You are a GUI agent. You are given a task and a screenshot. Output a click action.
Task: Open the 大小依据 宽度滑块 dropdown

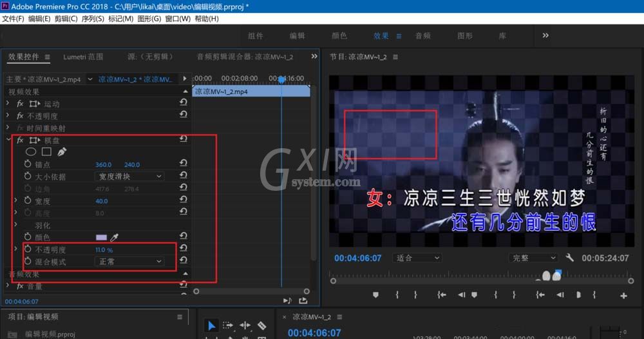(x=129, y=177)
